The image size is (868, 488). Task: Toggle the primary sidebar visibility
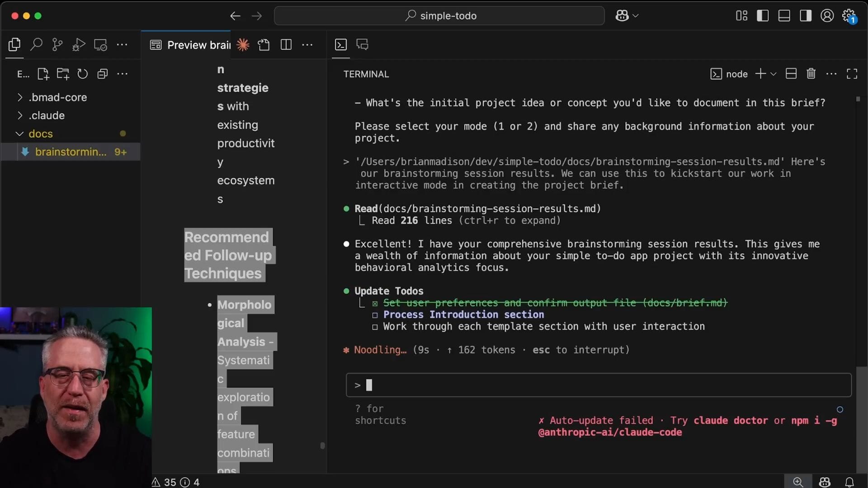[x=763, y=16]
